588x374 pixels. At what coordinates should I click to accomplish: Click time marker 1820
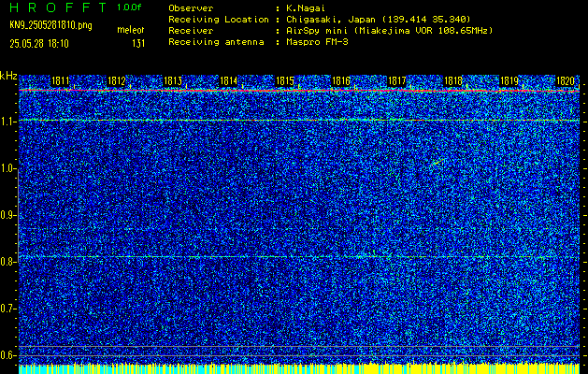(x=566, y=80)
